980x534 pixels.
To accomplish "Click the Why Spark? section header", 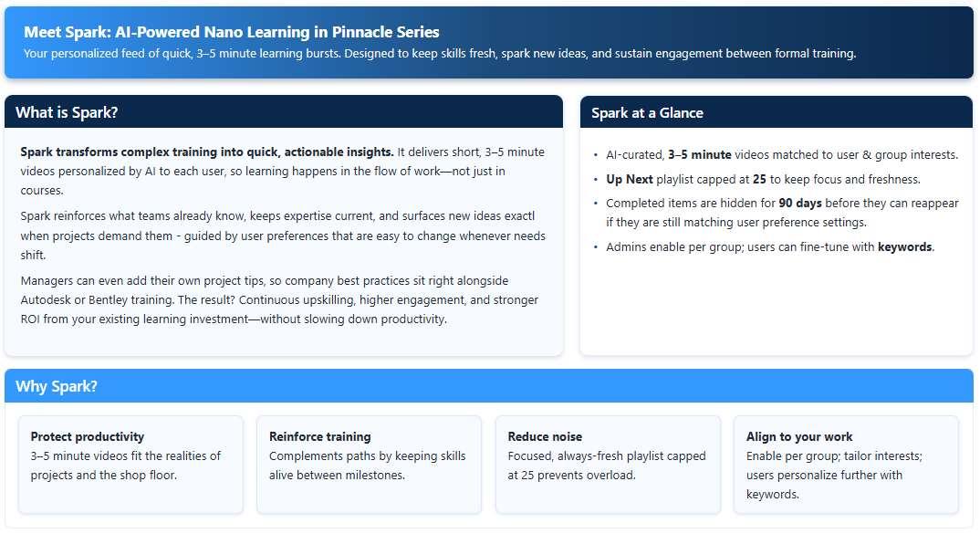I will (57, 386).
